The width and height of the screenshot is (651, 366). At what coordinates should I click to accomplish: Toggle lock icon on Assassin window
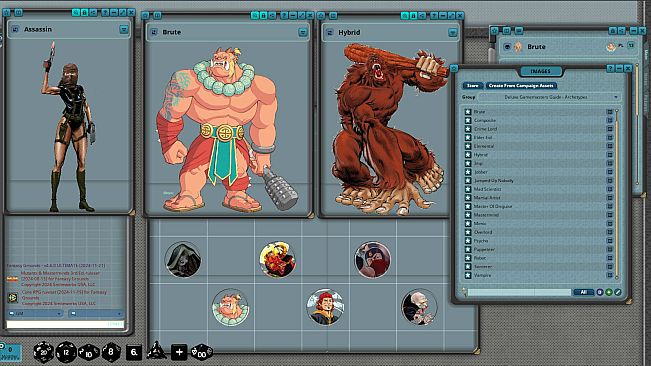click(x=84, y=13)
